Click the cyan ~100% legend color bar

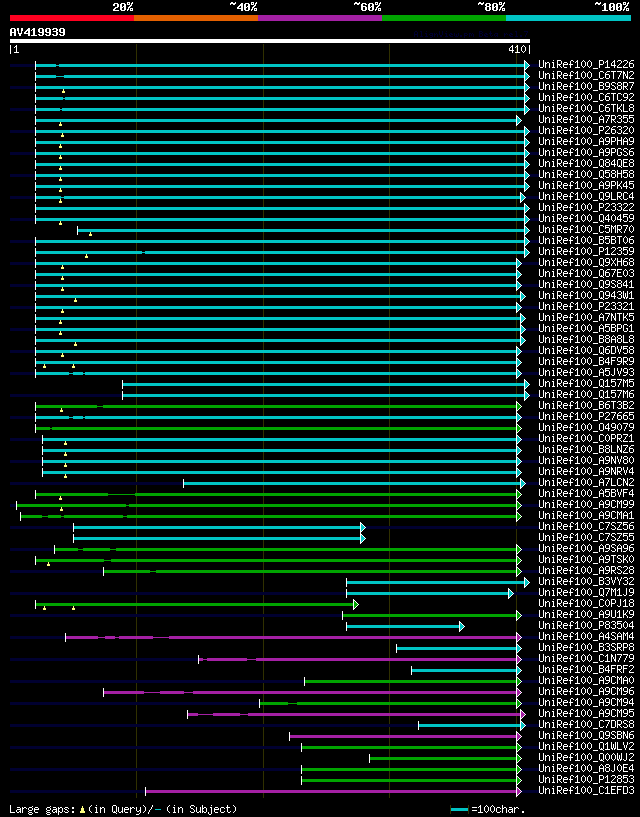[569, 18]
